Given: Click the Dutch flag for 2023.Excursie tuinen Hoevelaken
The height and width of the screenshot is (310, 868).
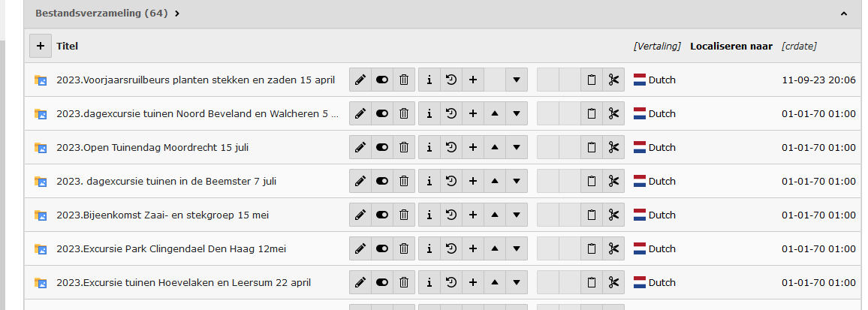Looking at the screenshot, I should [x=640, y=282].
